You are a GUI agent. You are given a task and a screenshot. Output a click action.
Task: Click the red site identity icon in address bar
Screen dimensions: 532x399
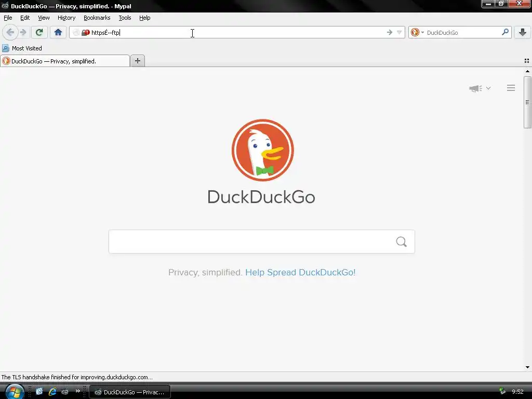[86, 33]
